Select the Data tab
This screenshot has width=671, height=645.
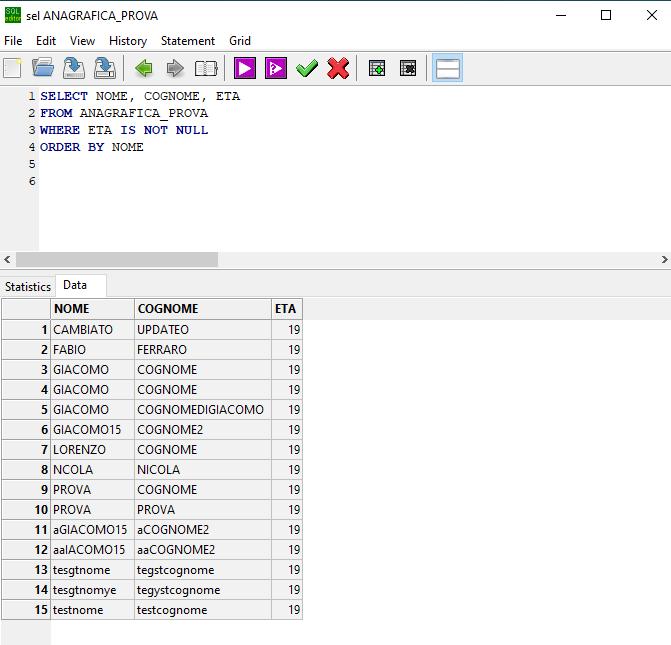tap(75, 285)
